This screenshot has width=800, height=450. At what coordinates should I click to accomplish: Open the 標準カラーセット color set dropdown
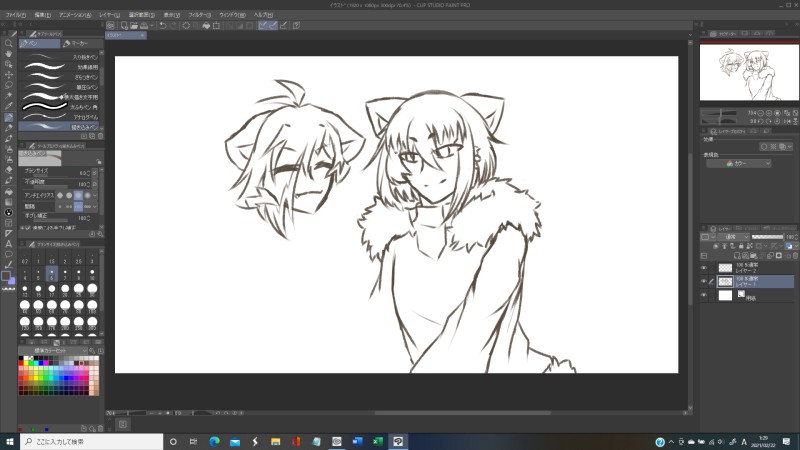[x=54, y=351]
